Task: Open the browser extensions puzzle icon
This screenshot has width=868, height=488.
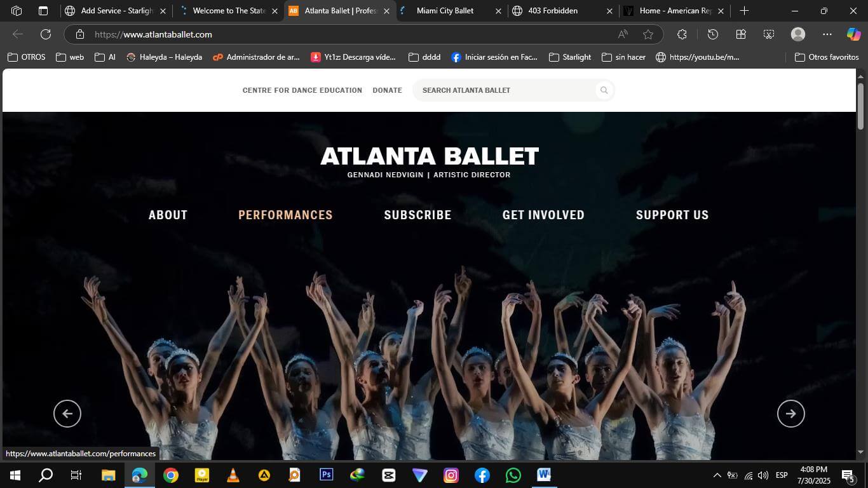Action: click(x=682, y=34)
